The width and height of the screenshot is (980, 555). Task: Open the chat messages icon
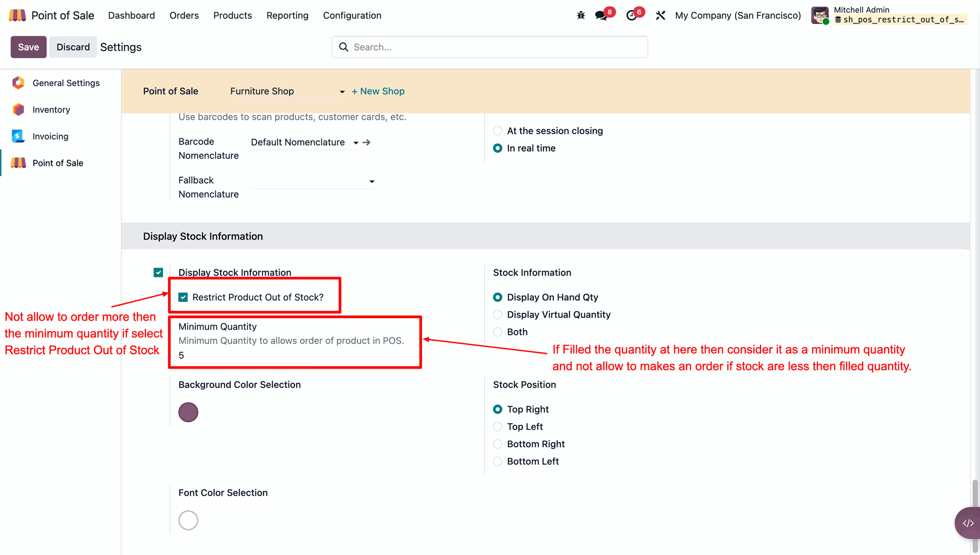click(x=601, y=16)
